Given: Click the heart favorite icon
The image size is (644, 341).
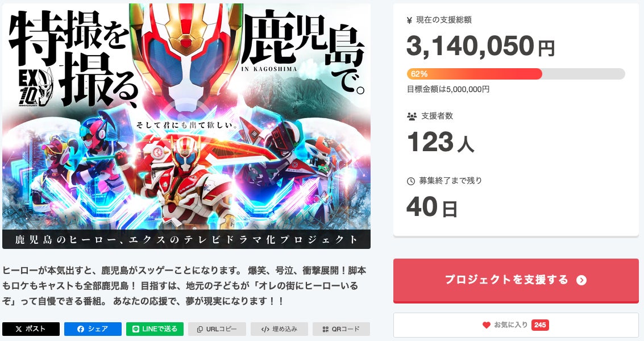Looking at the screenshot, I should pos(487,325).
